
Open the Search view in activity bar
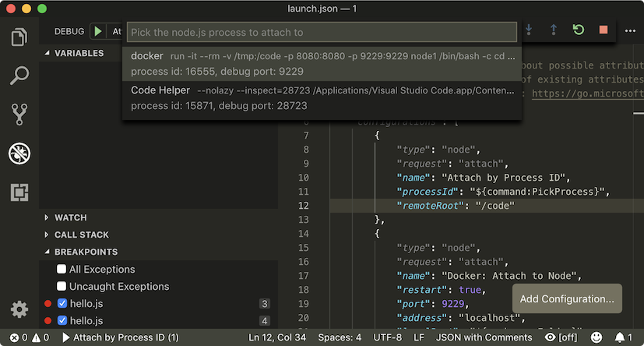pyautogui.click(x=19, y=76)
